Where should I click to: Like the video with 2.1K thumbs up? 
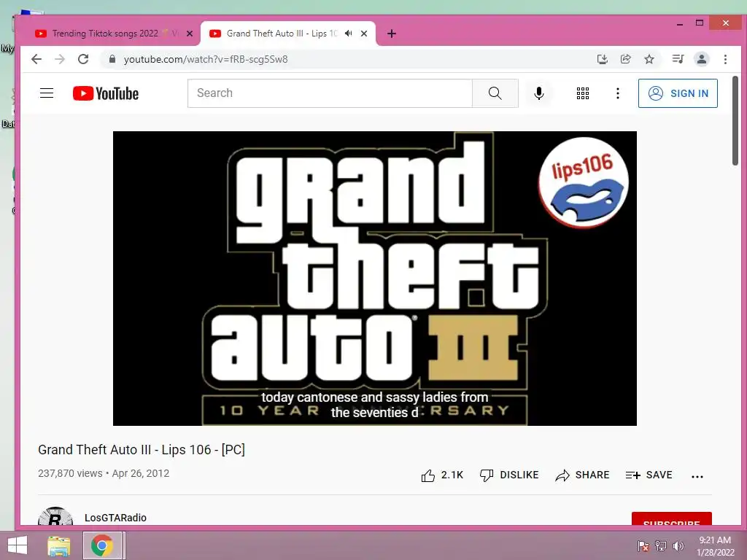[442, 475]
